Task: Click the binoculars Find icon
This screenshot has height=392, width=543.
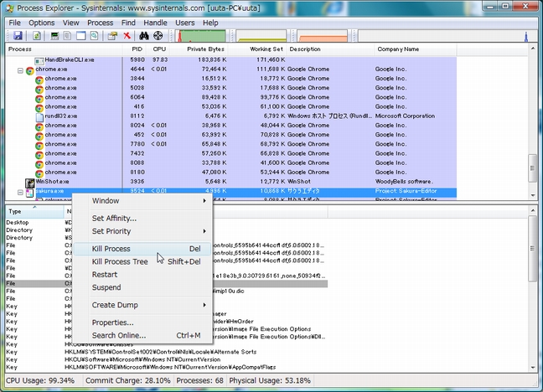Action: 144,36
